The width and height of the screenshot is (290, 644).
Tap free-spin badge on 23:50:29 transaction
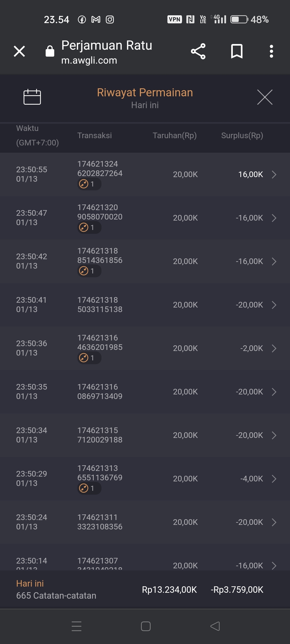89,488
